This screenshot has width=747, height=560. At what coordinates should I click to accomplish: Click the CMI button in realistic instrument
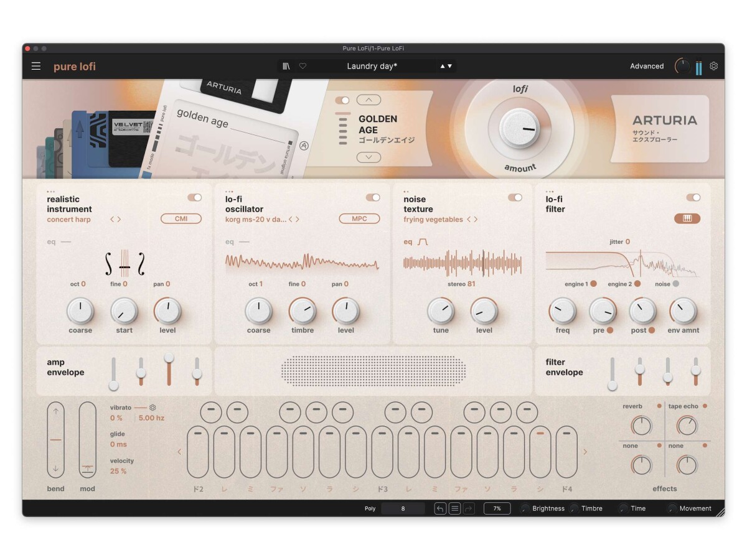click(x=181, y=218)
